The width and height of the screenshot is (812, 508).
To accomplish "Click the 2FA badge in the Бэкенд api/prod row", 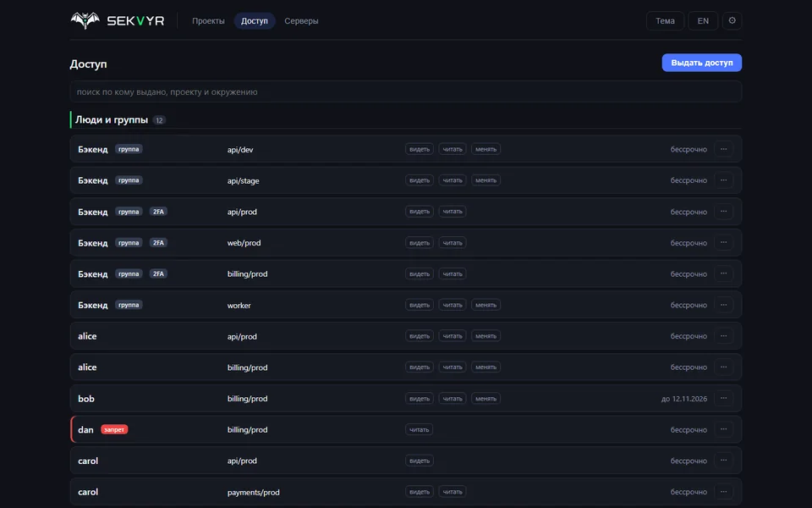I will tap(158, 212).
